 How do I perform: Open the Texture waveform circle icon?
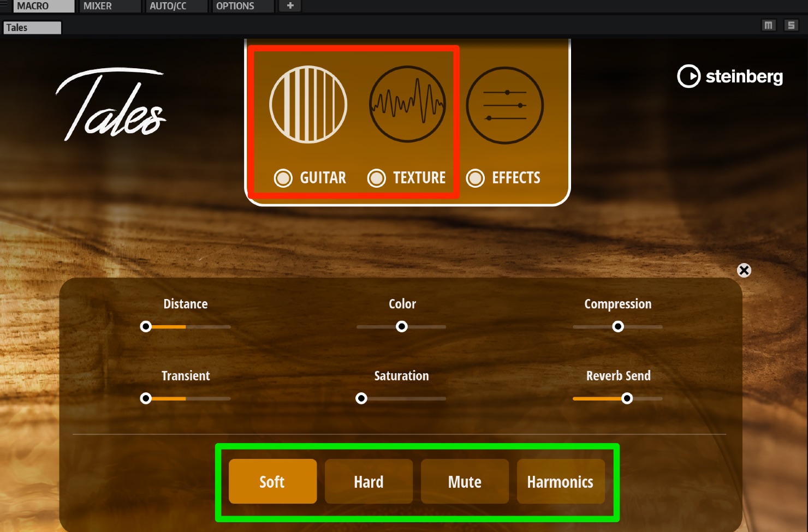[x=408, y=105]
